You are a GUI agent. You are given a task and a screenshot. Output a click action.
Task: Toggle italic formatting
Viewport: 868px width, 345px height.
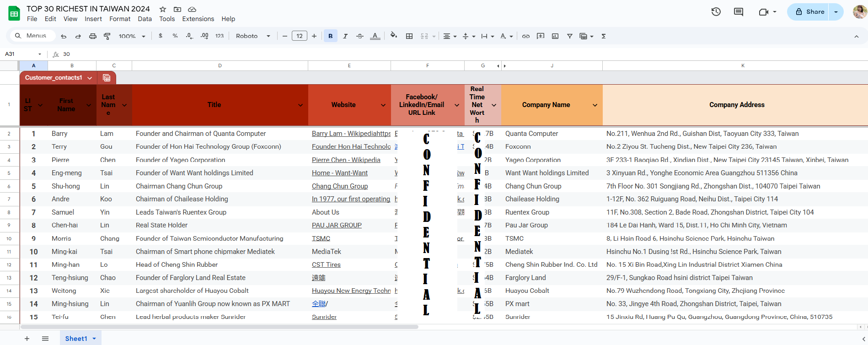click(x=345, y=36)
